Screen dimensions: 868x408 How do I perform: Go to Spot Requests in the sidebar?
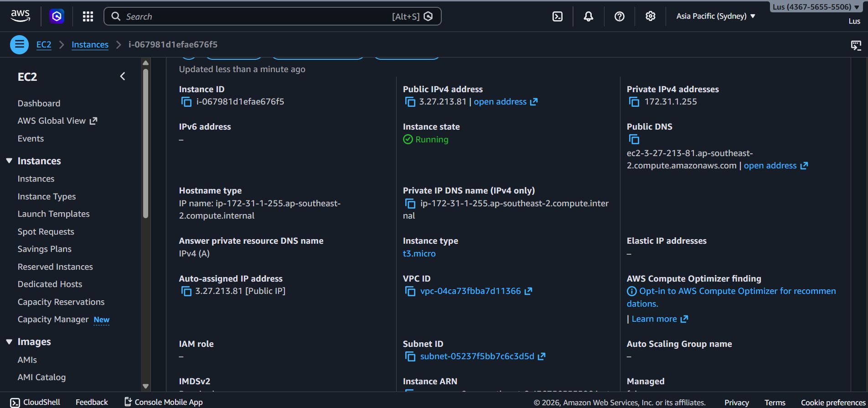tap(46, 232)
